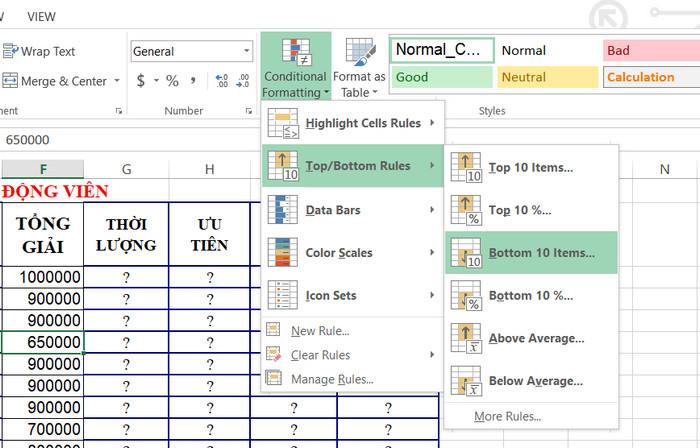The width and height of the screenshot is (700, 448).
Task: Select Top 10 %... rule
Action: (x=531, y=210)
